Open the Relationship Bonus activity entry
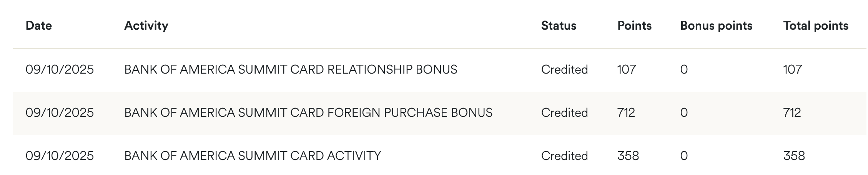The height and width of the screenshot is (175, 868). [x=291, y=69]
